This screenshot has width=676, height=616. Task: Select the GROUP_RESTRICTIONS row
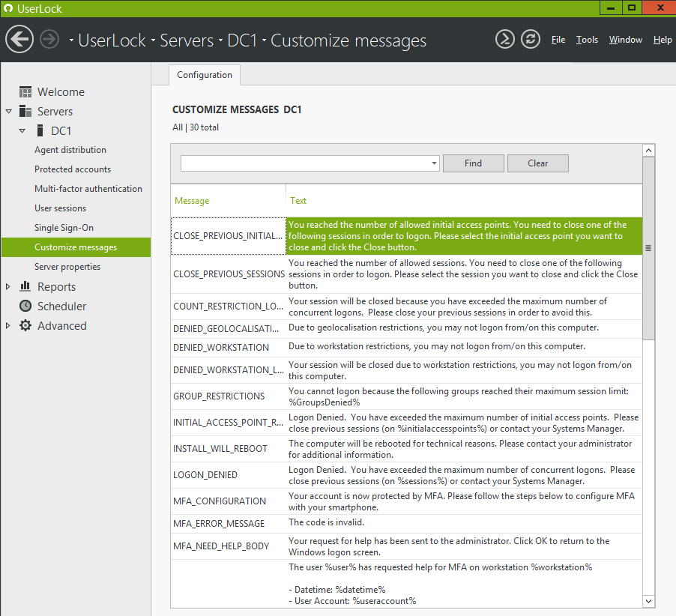coord(406,396)
